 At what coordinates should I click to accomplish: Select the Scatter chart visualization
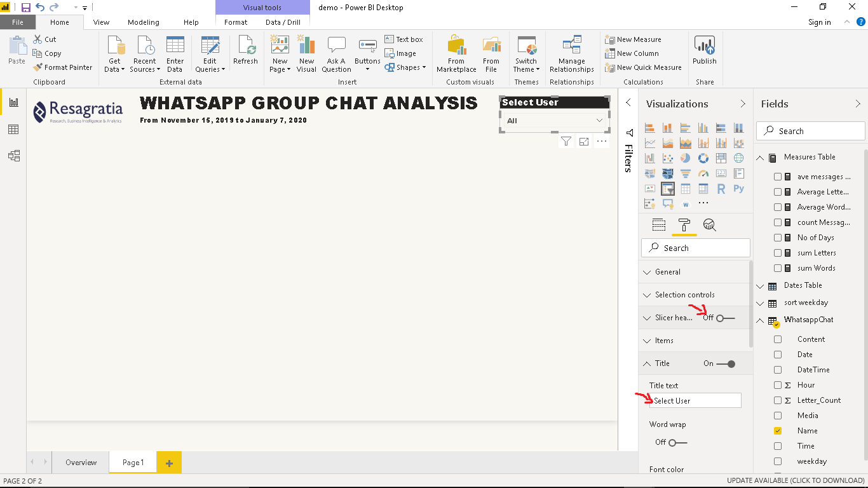667,158
